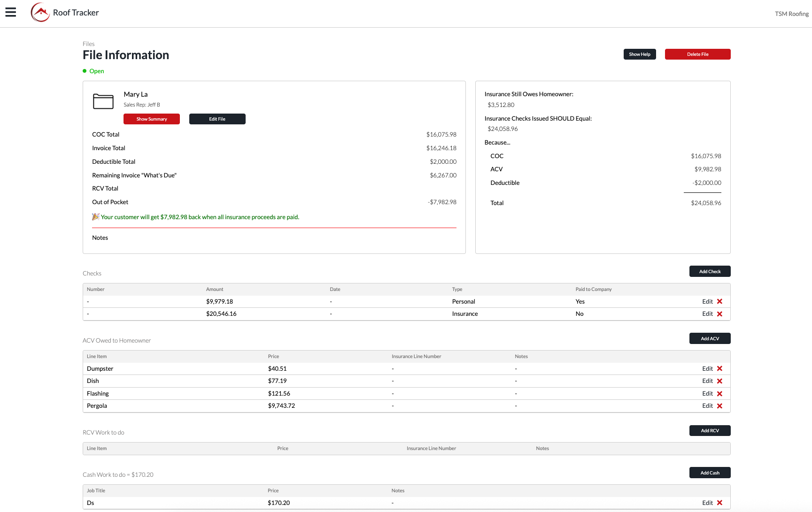This screenshot has width=812, height=512.
Task: Click the Roof Tracker logo icon
Action: click(40, 13)
